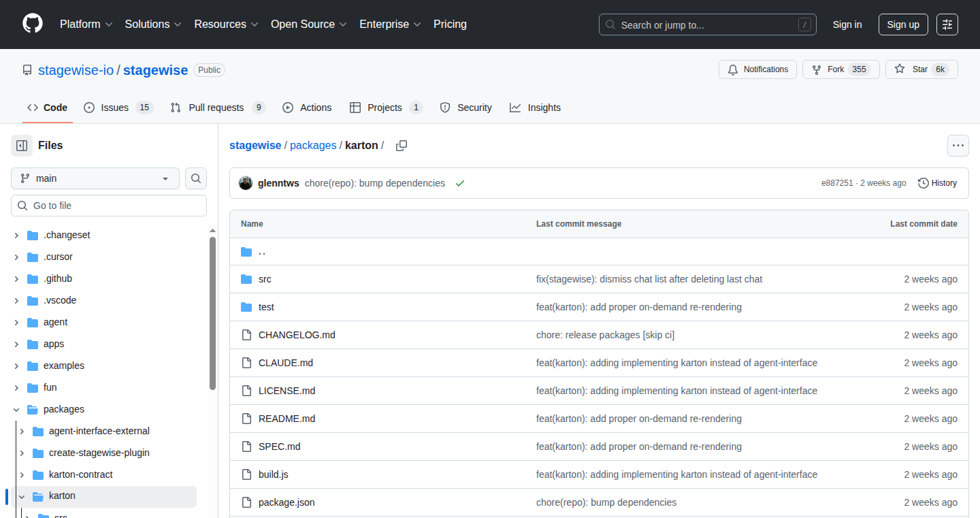Click the Notifications button
Viewport: 980px width, 518px height.
click(757, 69)
